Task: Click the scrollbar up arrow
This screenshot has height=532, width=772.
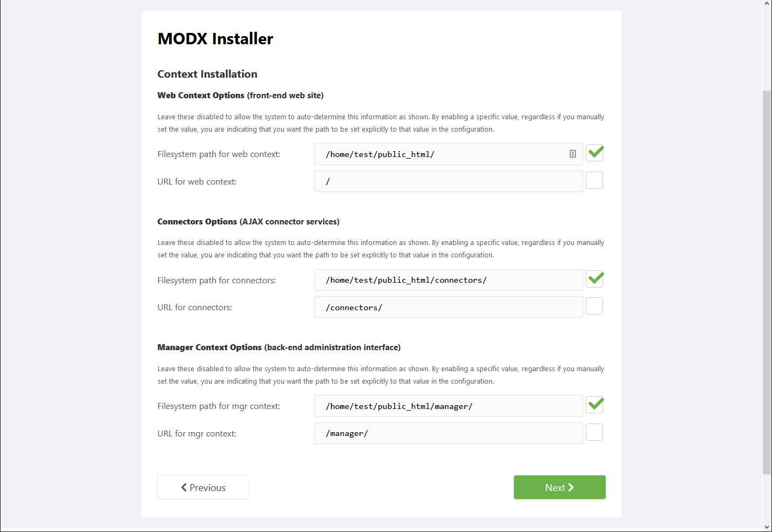Action: [x=767, y=4]
